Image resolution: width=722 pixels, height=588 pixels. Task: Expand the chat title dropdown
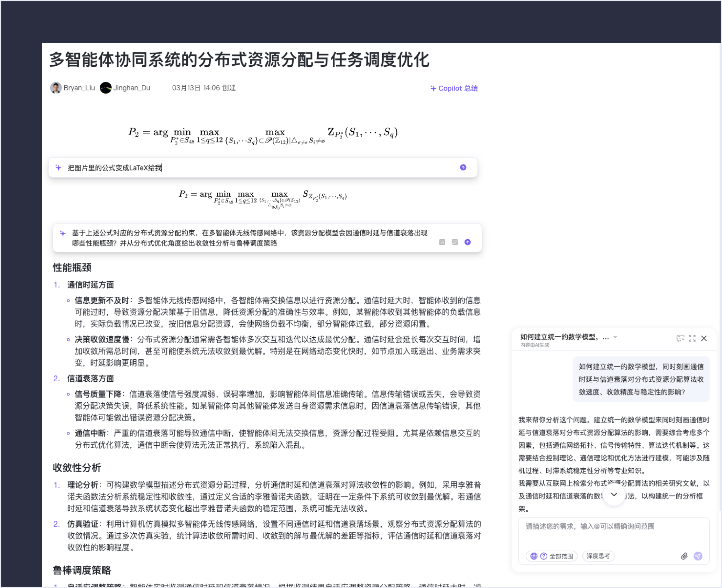615,337
